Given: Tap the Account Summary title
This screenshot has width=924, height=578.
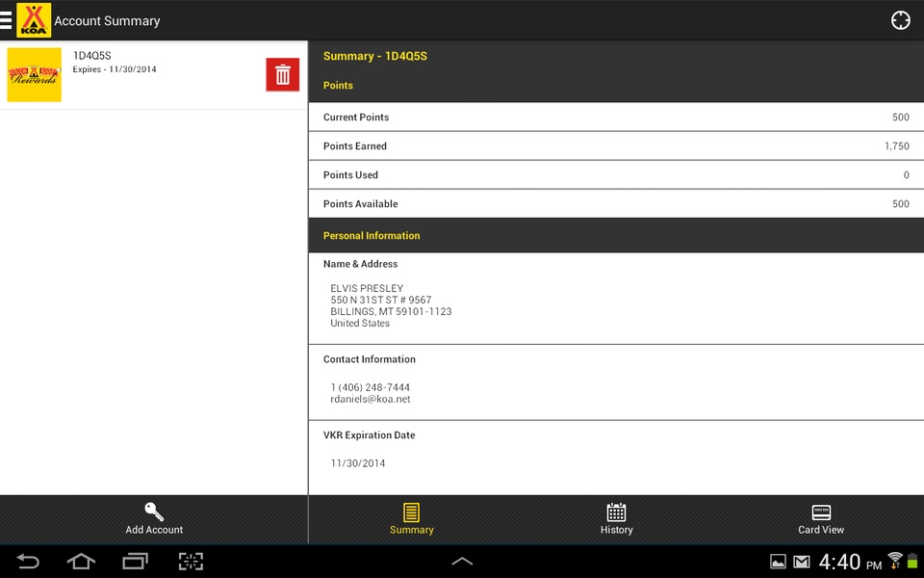Looking at the screenshot, I should click(107, 21).
